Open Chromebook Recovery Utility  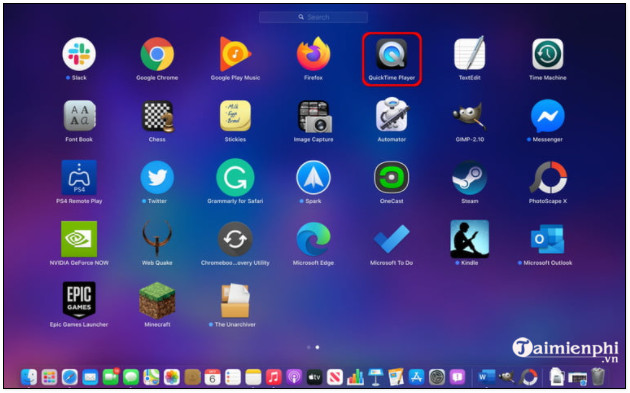(235, 239)
